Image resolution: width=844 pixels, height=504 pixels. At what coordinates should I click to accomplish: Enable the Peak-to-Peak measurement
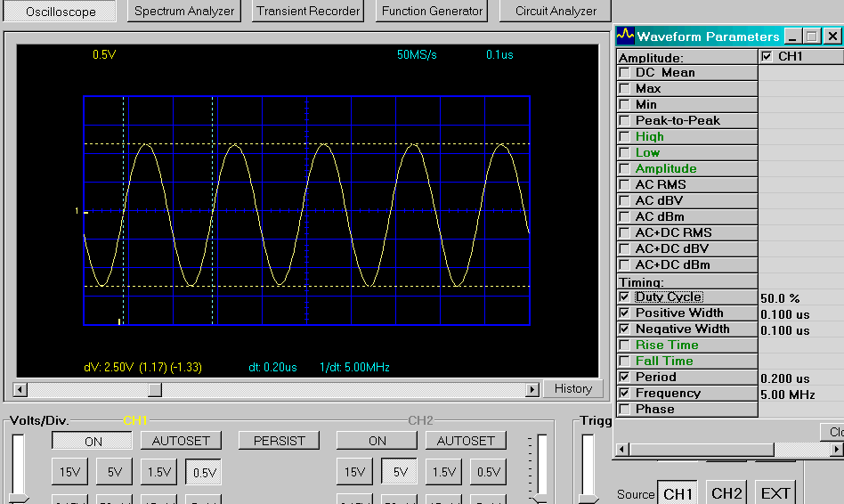(624, 120)
